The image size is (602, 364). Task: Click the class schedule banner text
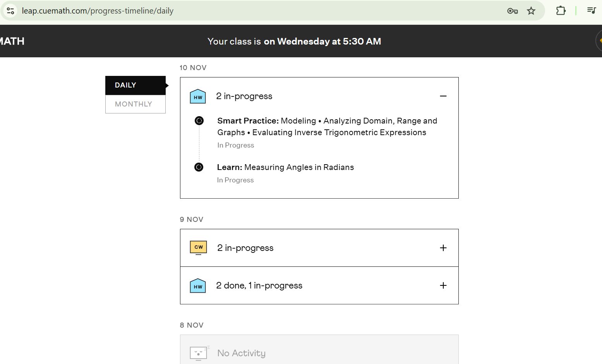[x=294, y=41]
